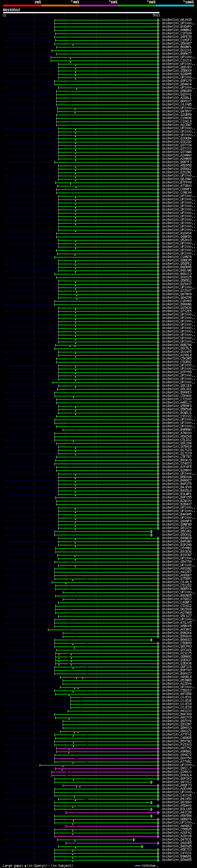Select label UniRef100_Q93ZN7
The image size is (197, 868).
click(177, 724)
